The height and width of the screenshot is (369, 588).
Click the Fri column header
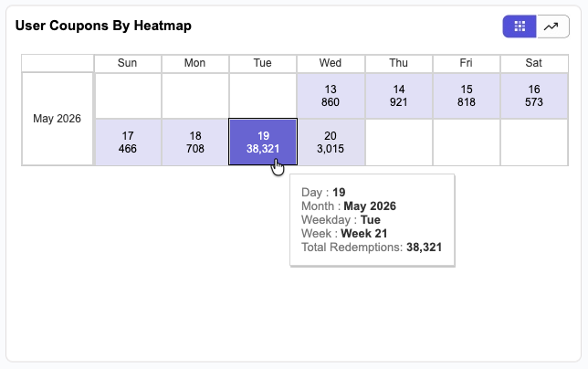coord(467,63)
